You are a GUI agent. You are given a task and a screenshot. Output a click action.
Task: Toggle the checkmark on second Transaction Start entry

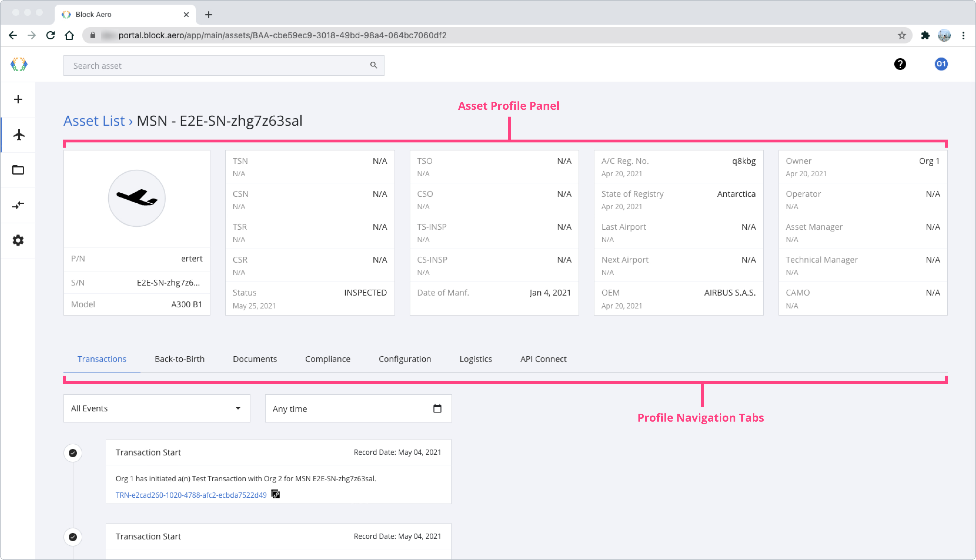(73, 537)
